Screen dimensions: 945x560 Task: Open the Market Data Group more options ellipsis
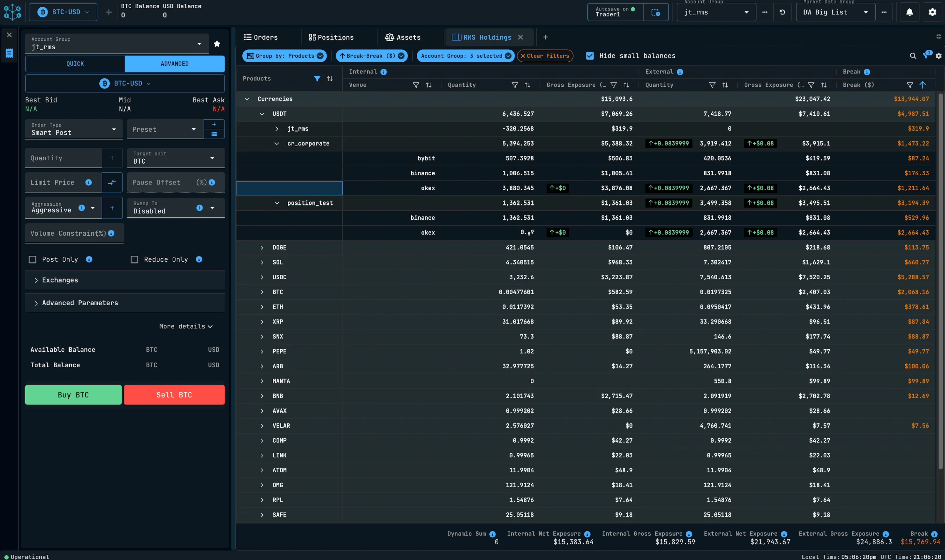[884, 12]
